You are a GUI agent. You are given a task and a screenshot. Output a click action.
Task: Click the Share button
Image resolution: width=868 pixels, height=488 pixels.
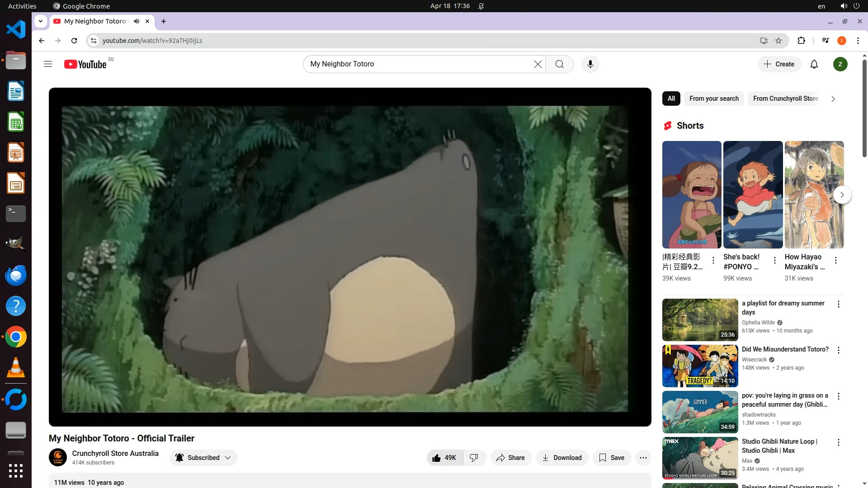510,458
